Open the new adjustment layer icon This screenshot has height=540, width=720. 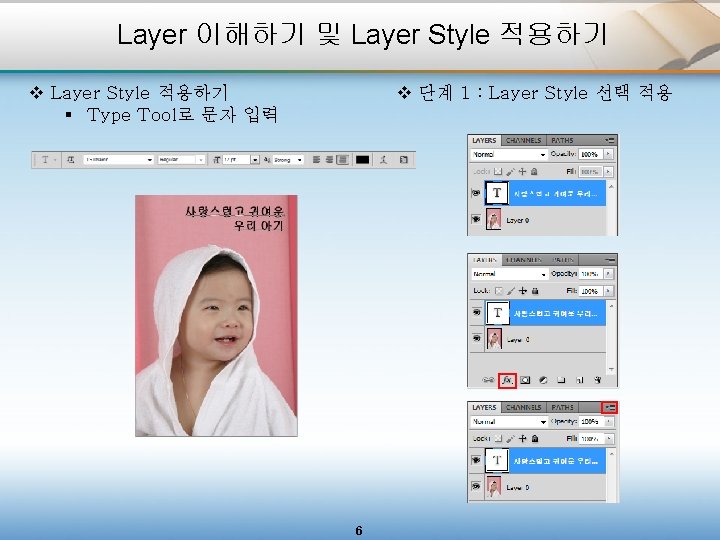pyautogui.click(x=543, y=380)
